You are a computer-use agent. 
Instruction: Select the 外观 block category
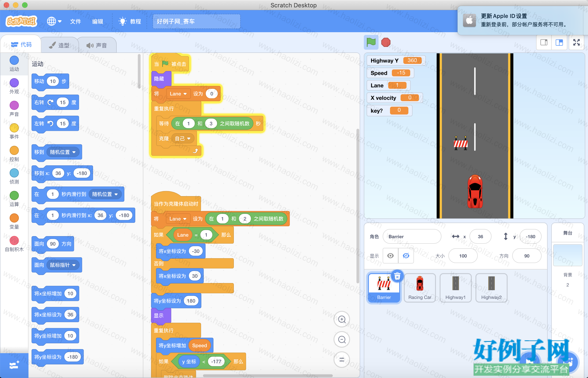pos(14,86)
